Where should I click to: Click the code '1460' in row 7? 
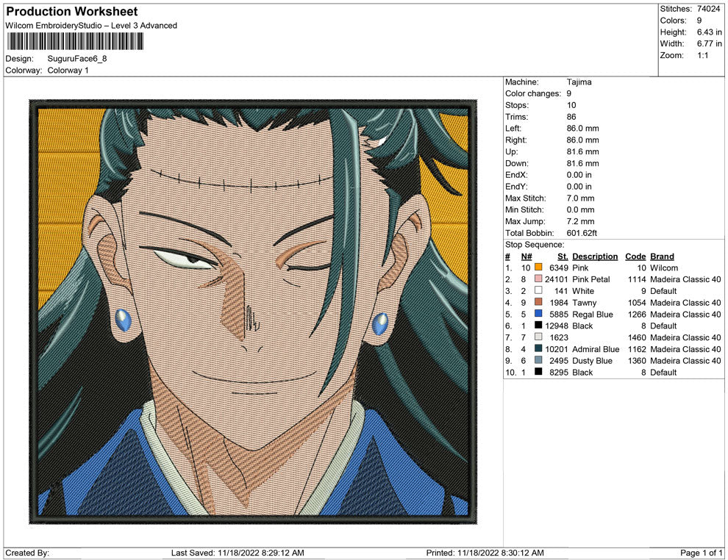point(637,337)
